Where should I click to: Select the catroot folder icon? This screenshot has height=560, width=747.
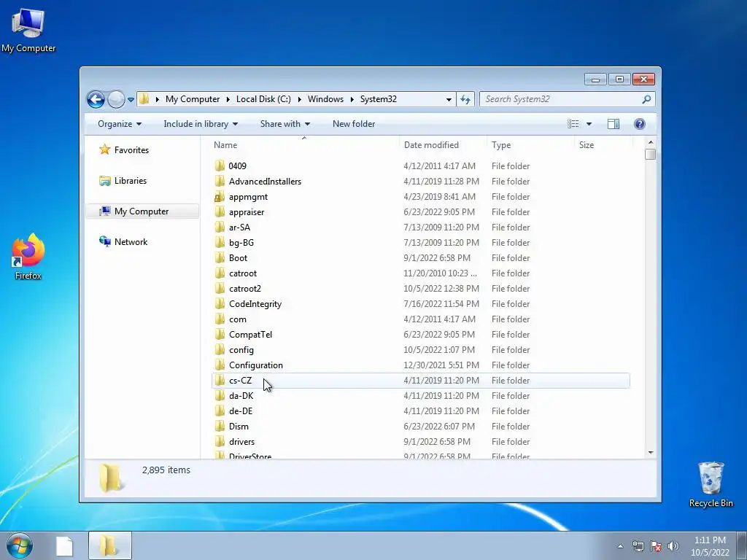[x=220, y=273]
